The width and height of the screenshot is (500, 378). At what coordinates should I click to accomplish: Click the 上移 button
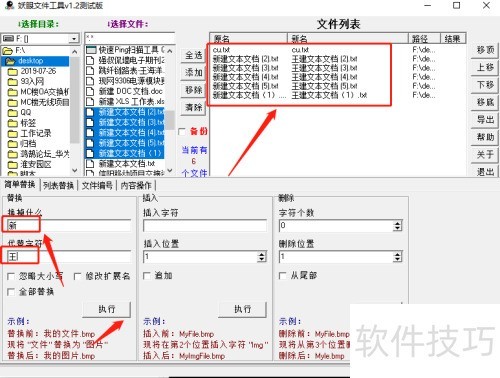coord(485,68)
